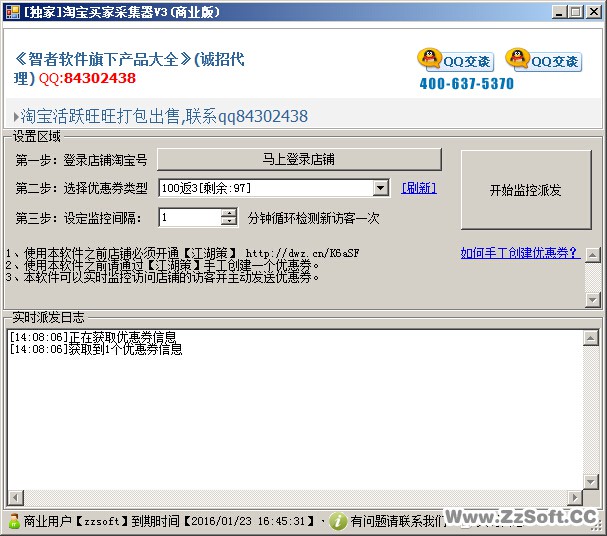Click the application icon in title bar
Image resolution: width=607 pixels, height=536 pixels.
click(x=12, y=12)
